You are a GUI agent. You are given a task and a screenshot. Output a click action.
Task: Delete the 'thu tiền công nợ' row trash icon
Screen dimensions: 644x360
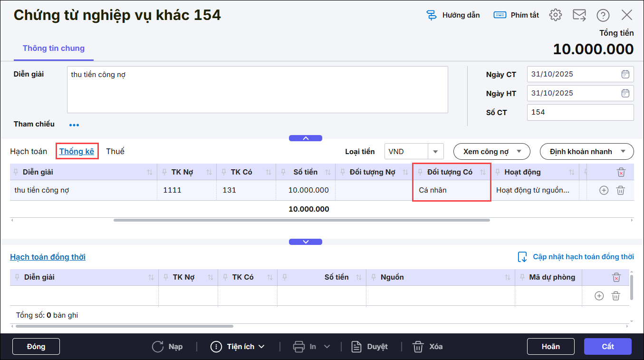[620, 190]
